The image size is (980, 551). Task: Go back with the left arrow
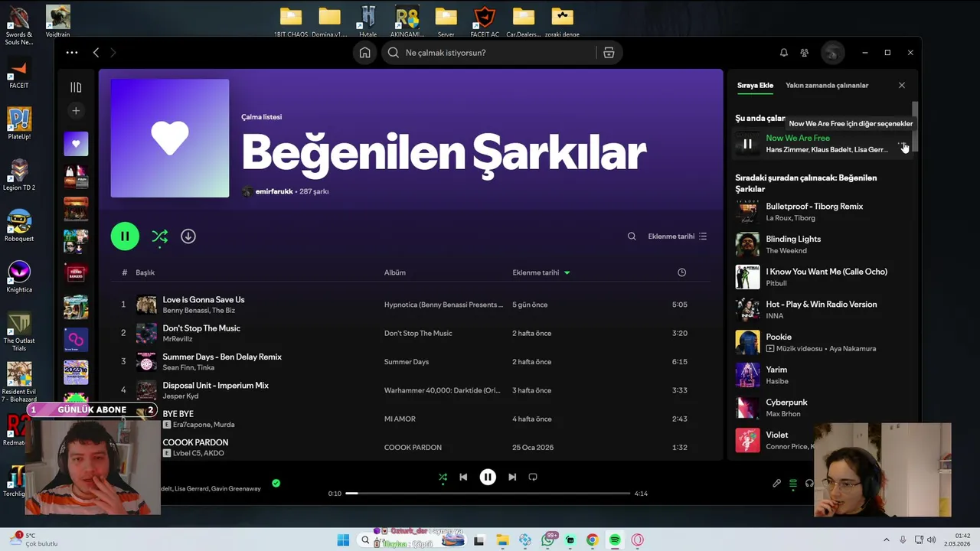click(96, 53)
